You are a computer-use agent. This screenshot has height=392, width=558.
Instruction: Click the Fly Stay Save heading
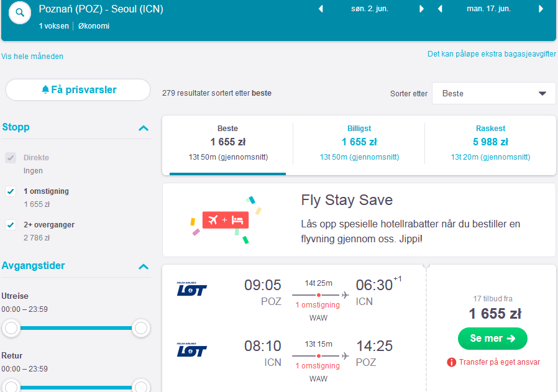[x=347, y=200]
